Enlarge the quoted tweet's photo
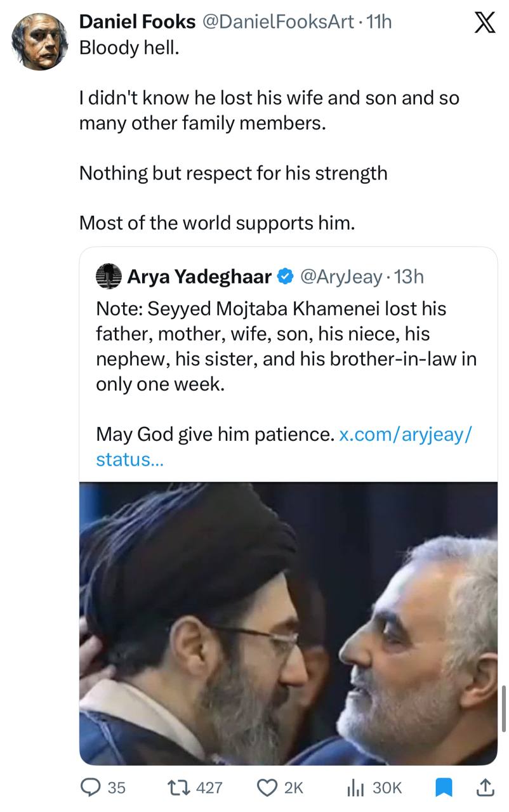Image resolution: width=509 pixels, height=812 pixels. click(x=288, y=623)
